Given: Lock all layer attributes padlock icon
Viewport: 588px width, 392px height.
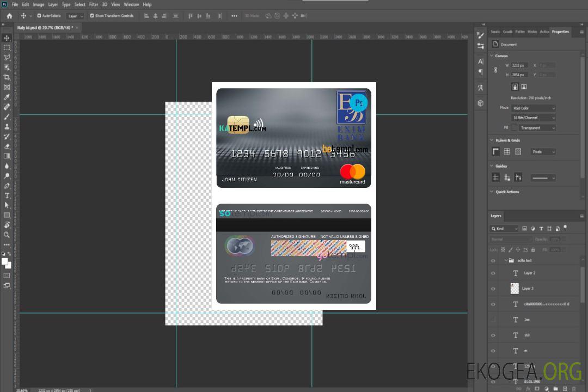Looking at the screenshot, I should tap(533, 250).
